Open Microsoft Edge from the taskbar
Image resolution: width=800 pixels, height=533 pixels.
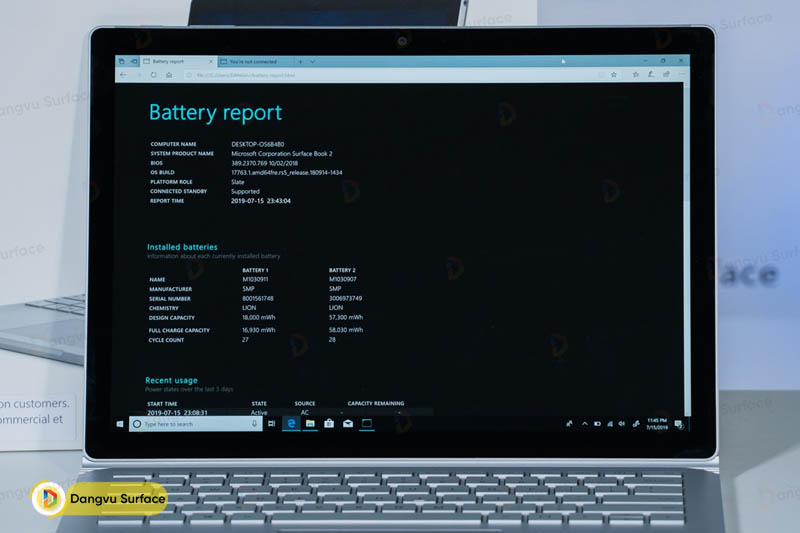point(292,424)
